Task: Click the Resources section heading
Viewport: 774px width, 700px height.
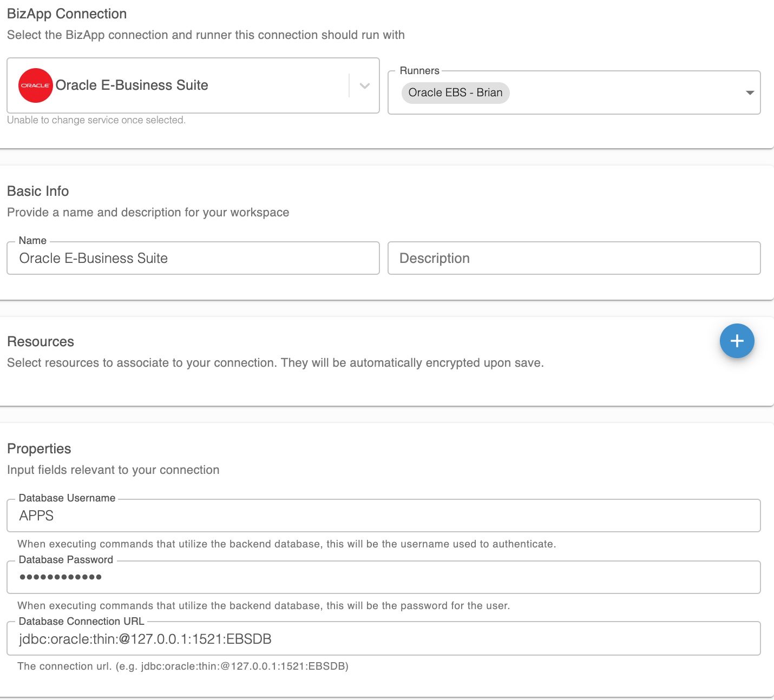Action: click(41, 342)
